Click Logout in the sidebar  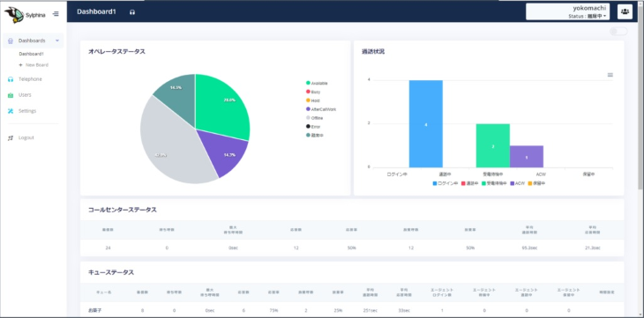point(26,138)
